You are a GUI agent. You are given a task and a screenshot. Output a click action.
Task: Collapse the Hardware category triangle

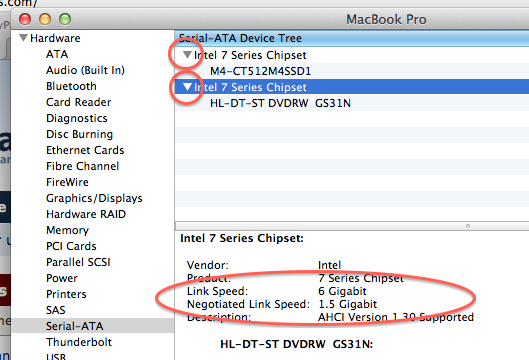23,38
